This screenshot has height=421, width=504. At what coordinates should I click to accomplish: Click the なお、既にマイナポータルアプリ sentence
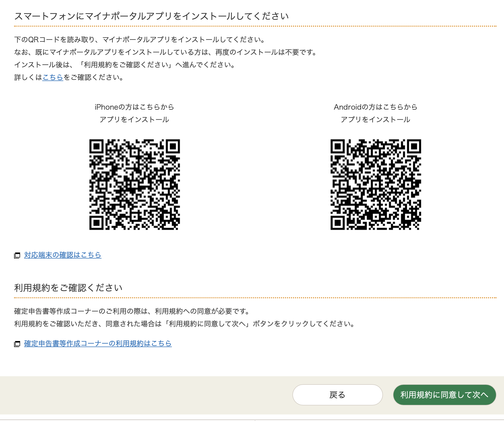[166, 52]
